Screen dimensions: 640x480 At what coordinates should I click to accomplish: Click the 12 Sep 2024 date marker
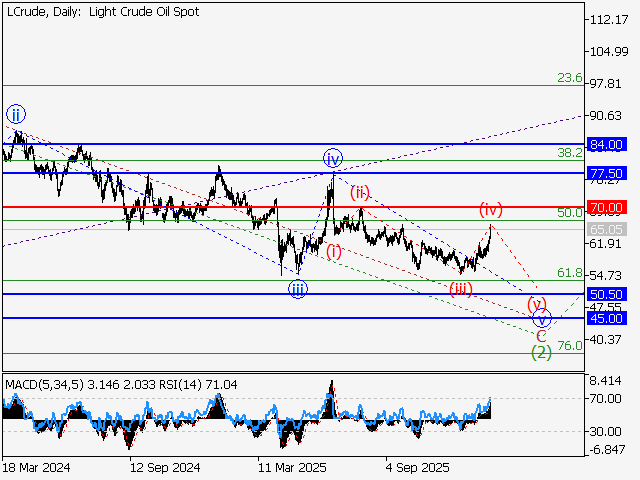165,466
